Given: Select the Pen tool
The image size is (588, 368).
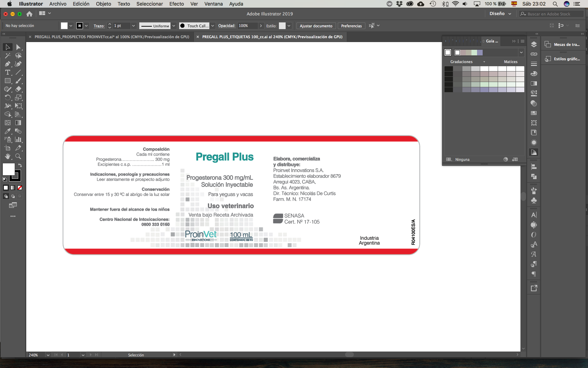Looking at the screenshot, I should click(8, 64).
